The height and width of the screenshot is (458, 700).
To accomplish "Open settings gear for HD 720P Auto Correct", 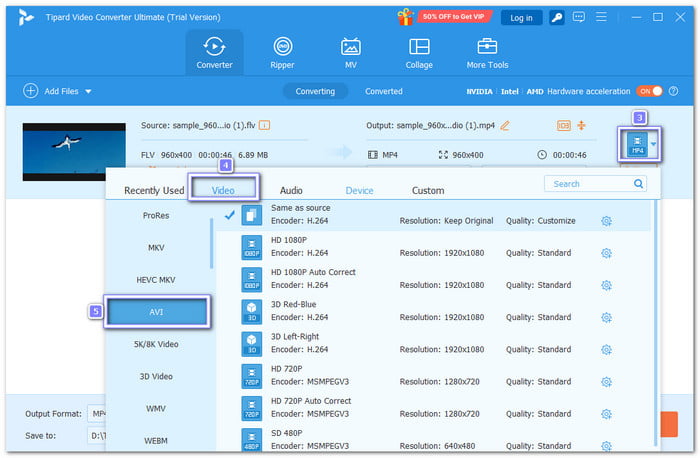I will coord(606,414).
